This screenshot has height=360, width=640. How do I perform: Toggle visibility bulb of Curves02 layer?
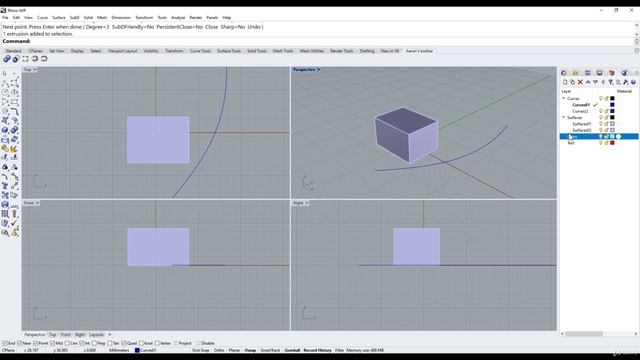pos(600,111)
